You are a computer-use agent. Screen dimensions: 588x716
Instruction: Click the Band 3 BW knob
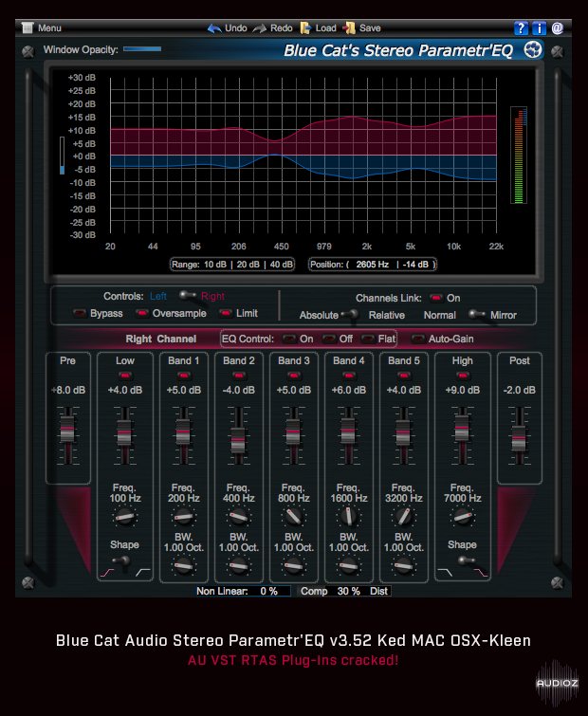[x=294, y=566]
